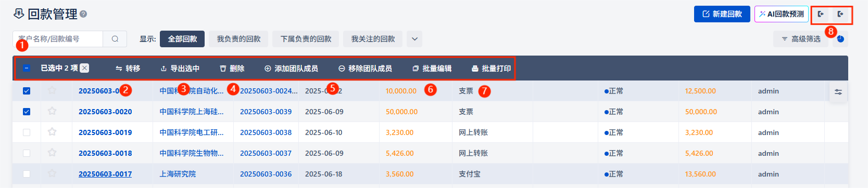This screenshot has width=868, height=188.
Task: Open the column settings icon
Action: coord(838,92)
